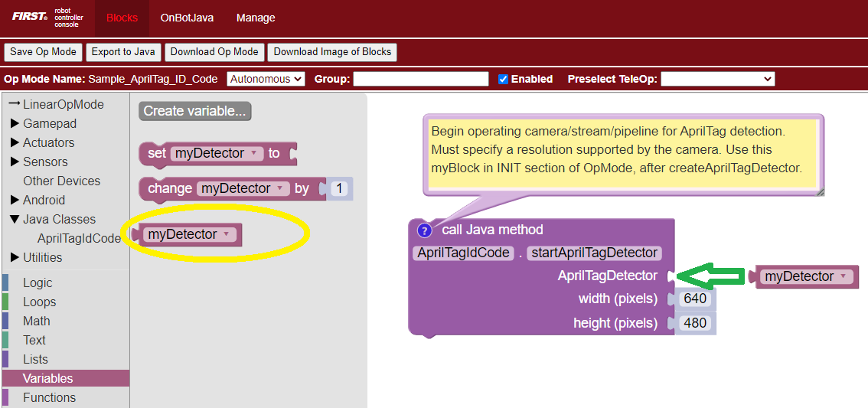Image resolution: width=868 pixels, height=408 pixels.
Task: Open the myDetector dropdown in the set block
Action: (x=254, y=153)
